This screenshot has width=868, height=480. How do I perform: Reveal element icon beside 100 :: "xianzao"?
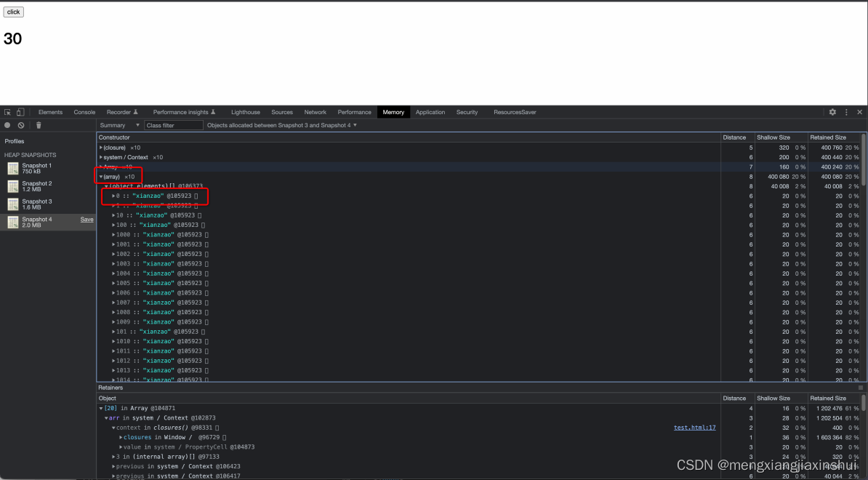pyautogui.click(x=203, y=225)
